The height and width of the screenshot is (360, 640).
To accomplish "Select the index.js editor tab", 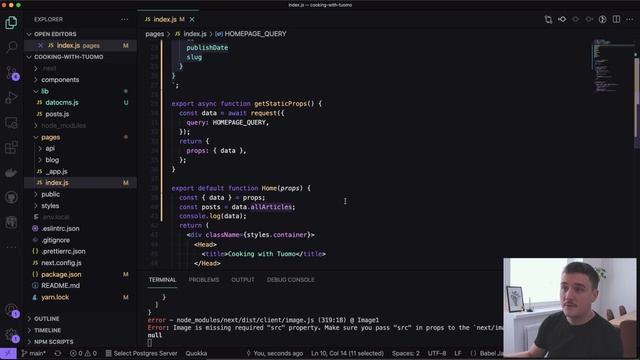I will [168, 19].
